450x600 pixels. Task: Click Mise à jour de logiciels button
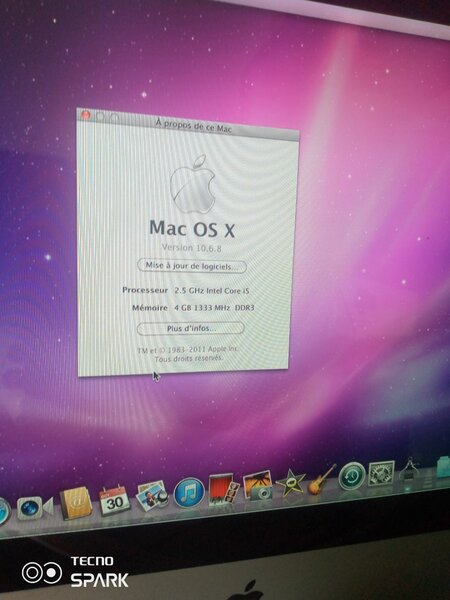[192, 266]
